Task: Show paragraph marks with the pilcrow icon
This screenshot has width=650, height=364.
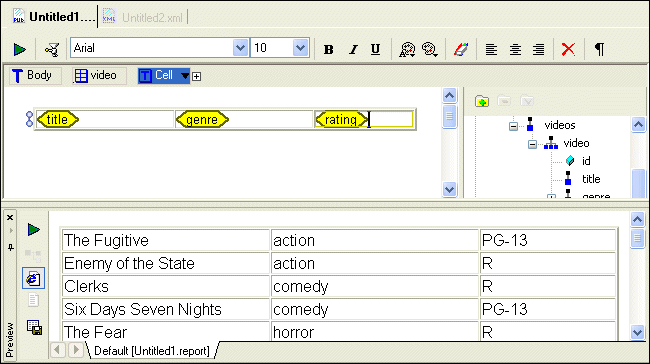Action: [599, 49]
